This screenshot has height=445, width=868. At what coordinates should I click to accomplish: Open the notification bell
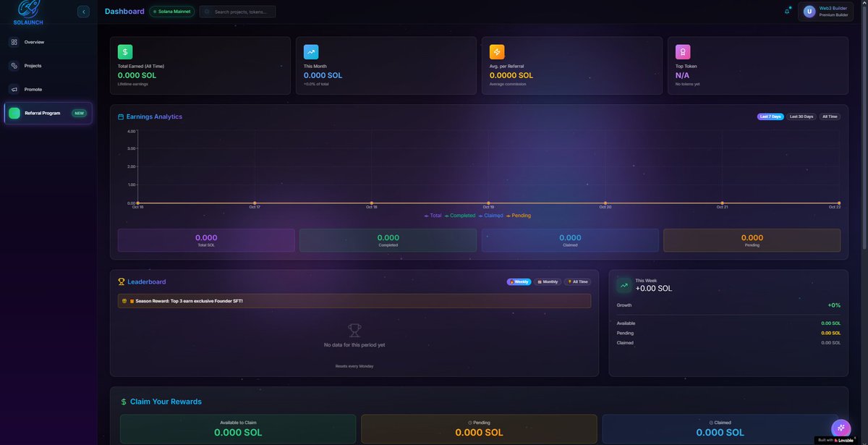788,11
